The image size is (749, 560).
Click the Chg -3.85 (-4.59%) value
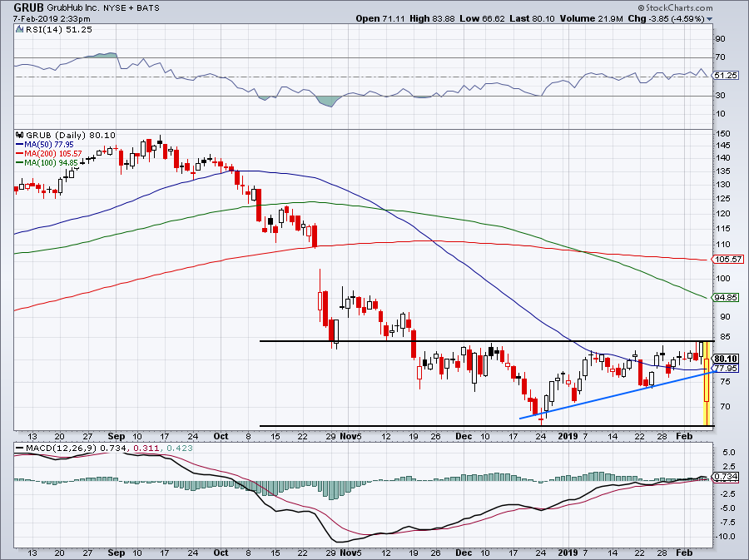[x=667, y=19]
